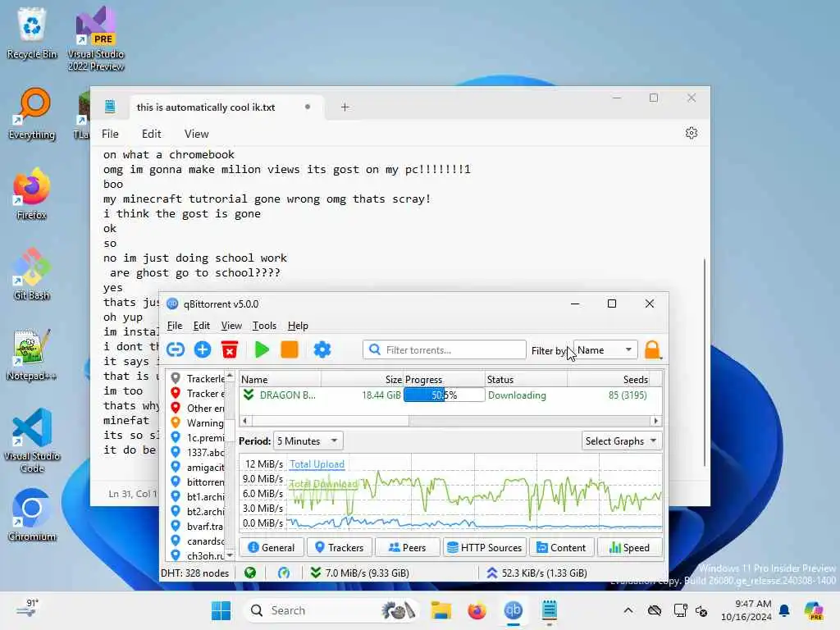Open Everything desktop shortcut
This screenshot has width=840, height=630.
click(32, 113)
